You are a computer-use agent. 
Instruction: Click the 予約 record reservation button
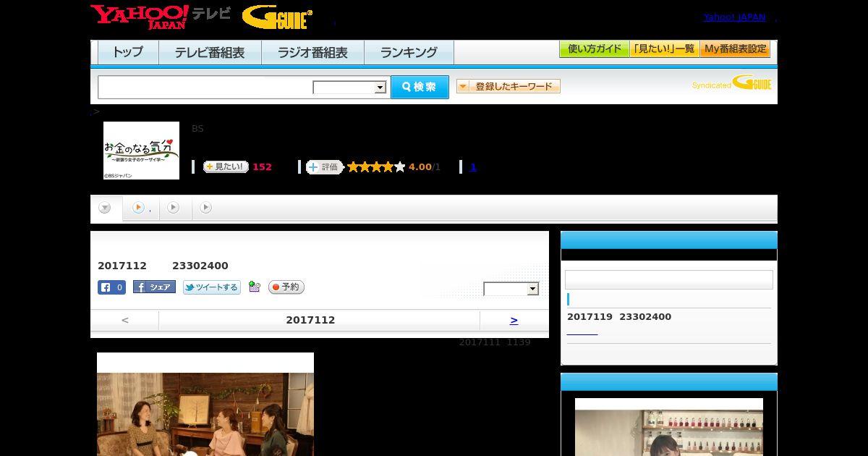click(286, 287)
